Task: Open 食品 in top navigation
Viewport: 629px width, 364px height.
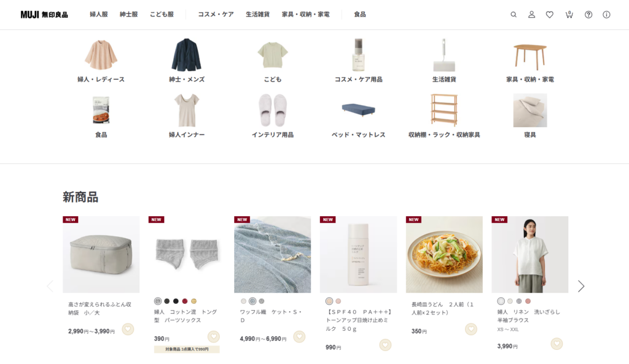Action: (360, 15)
